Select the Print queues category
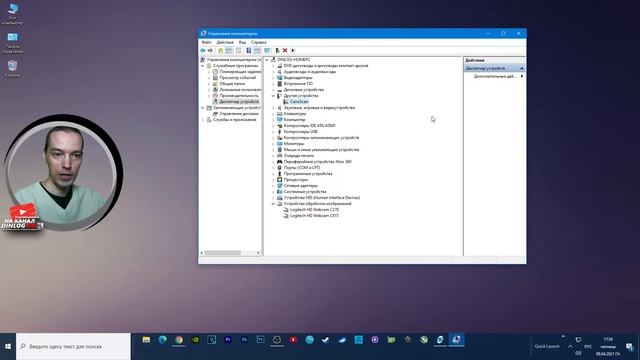Viewport: 640px width, 360px height. coord(299,156)
